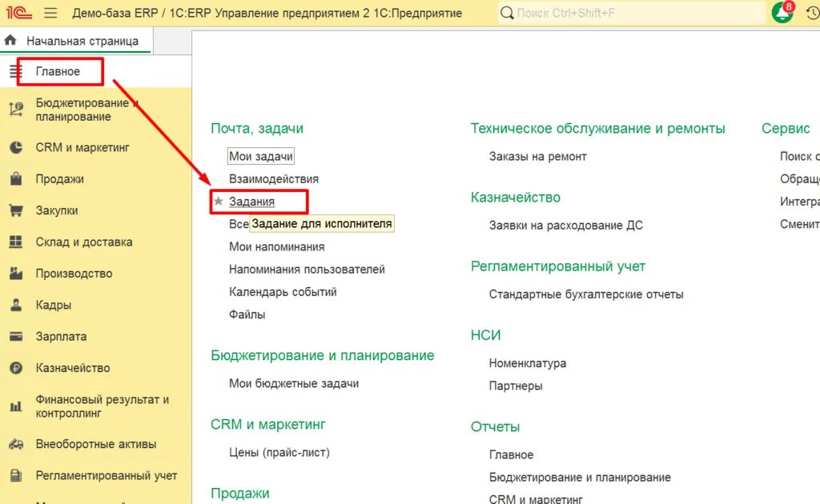
Task: Open the Главное section
Action: 58,71
